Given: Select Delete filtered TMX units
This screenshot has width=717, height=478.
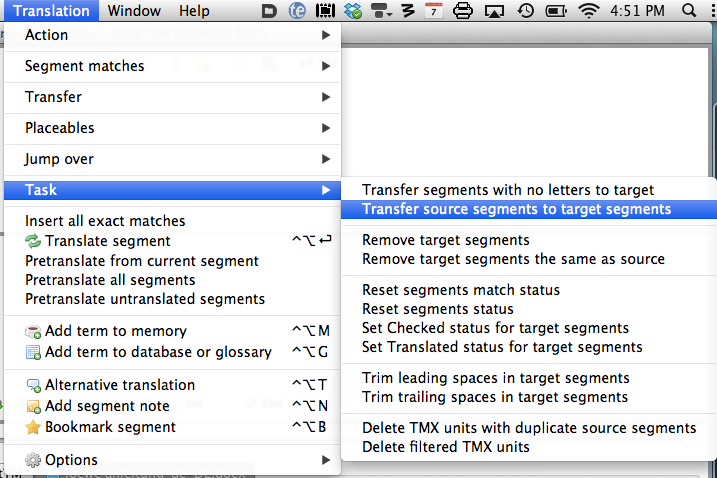Looking at the screenshot, I should point(446,446).
